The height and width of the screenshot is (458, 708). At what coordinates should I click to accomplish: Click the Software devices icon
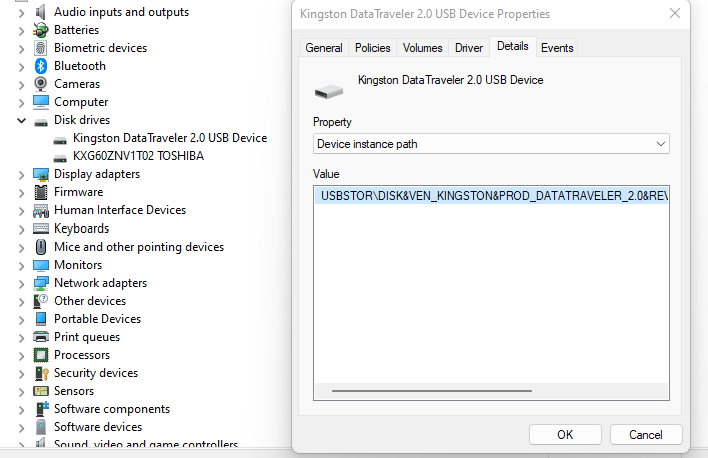tap(41, 427)
